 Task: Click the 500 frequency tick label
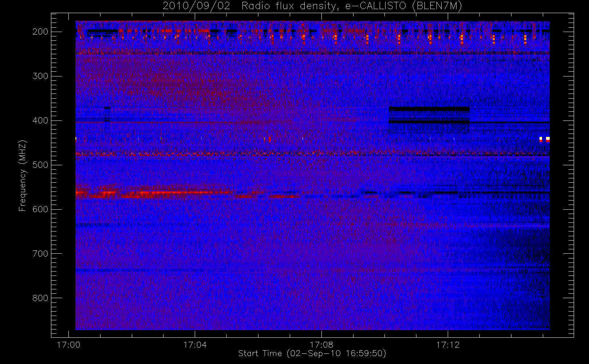[40, 165]
